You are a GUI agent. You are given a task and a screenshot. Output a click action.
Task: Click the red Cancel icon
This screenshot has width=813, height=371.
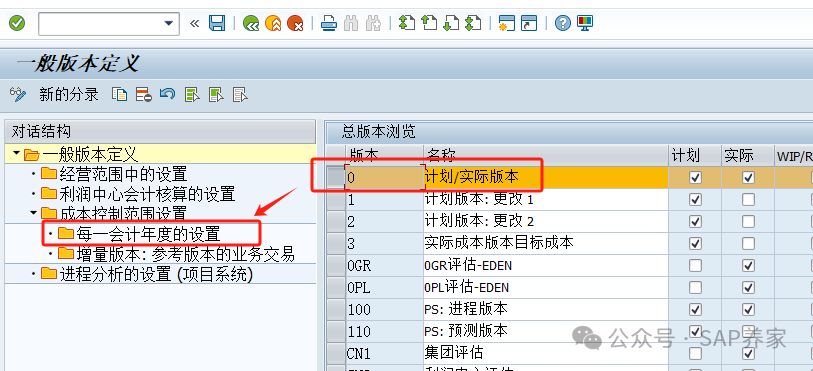(295, 23)
